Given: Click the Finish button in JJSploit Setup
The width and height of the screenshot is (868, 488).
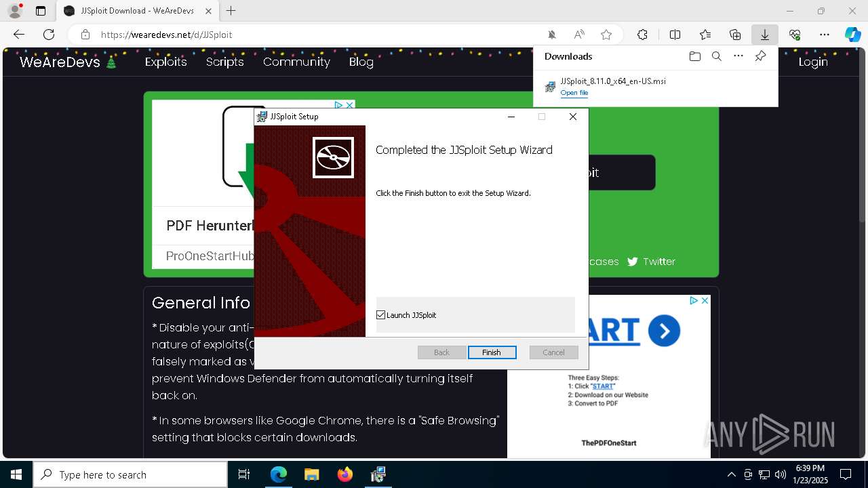Looking at the screenshot, I should (x=492, y=352).
